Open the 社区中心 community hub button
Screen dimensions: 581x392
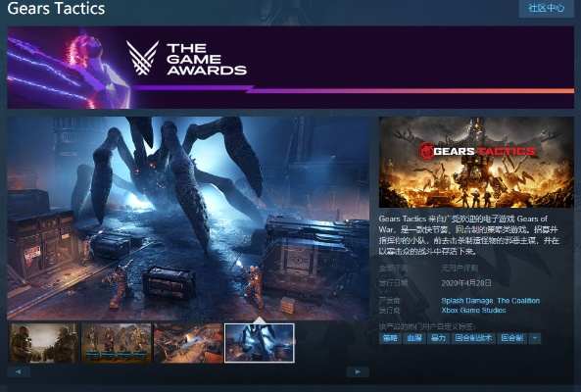(x=546, y=8)
